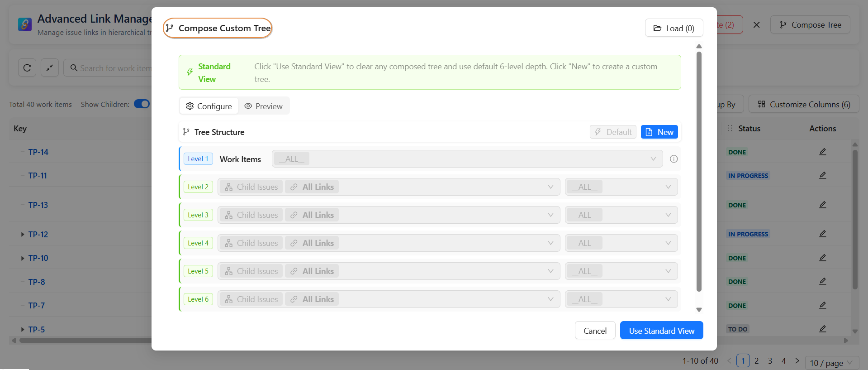868x370 pixels.
Task: Click the Default tree button
Action: (613, 132)
